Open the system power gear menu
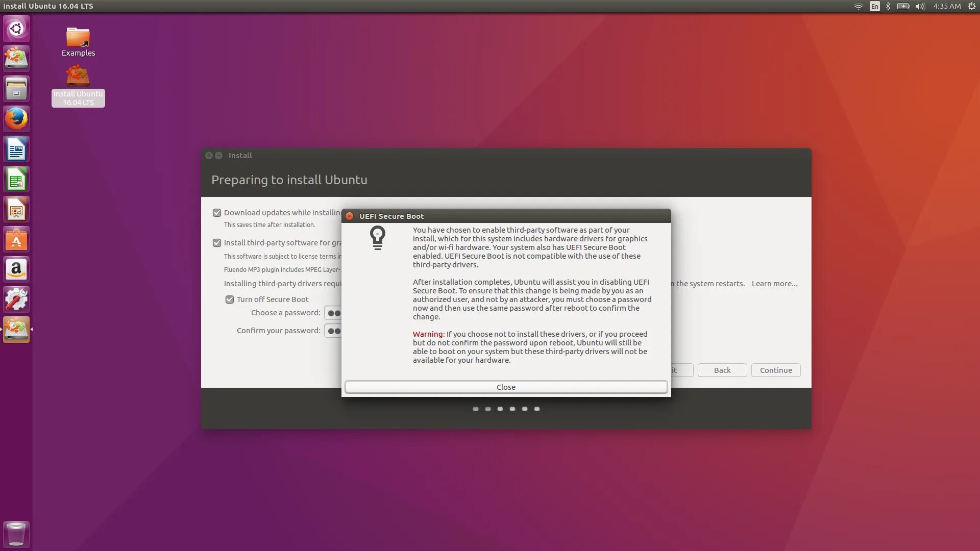 click(972, 6)
